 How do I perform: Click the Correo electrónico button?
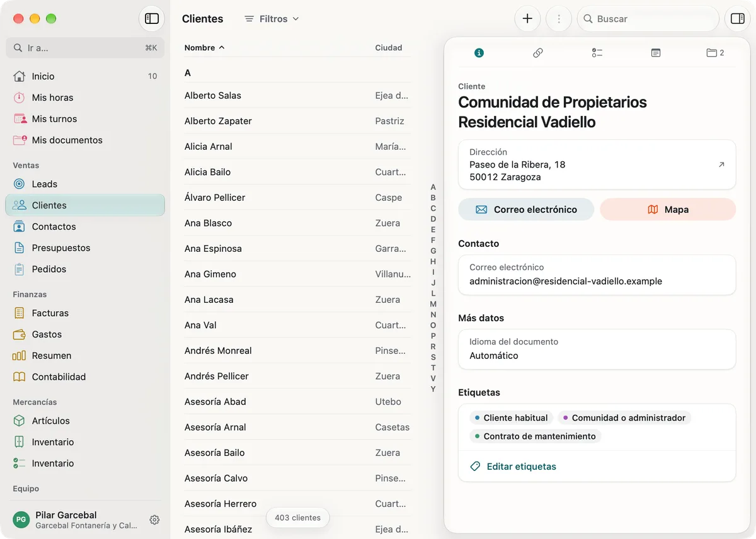[x=526, y=210]
